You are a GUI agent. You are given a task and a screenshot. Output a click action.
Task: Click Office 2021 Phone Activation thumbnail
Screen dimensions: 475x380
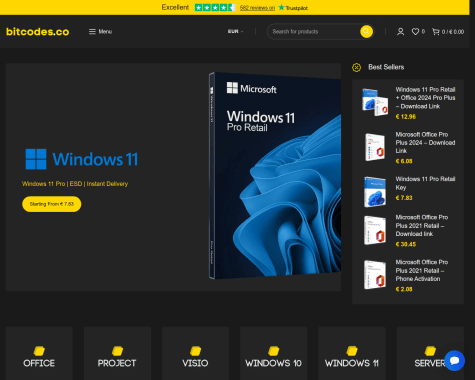click(x=375, y=275)
